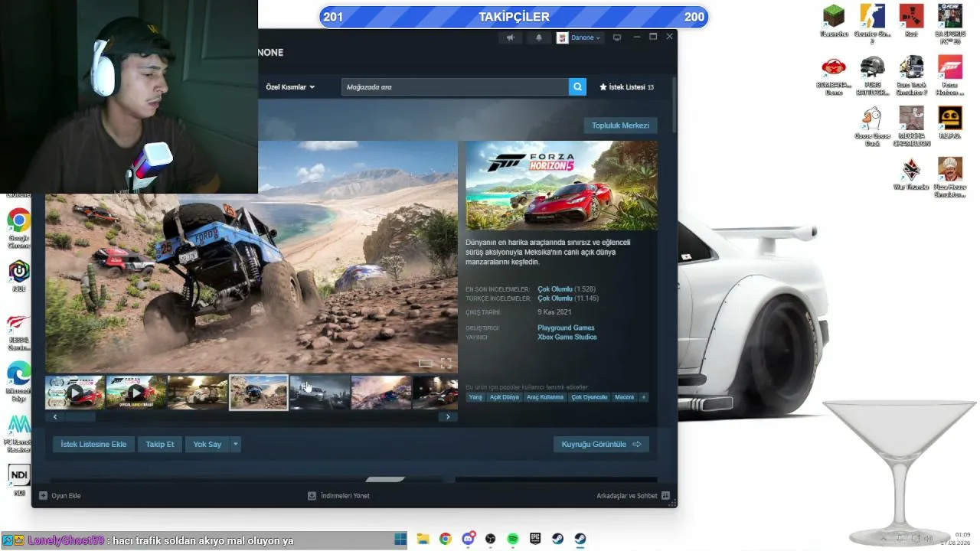Select EA SPORTS FC desktop icon
The height and width of the screenshot is (551, 980).
click(950, 24)
